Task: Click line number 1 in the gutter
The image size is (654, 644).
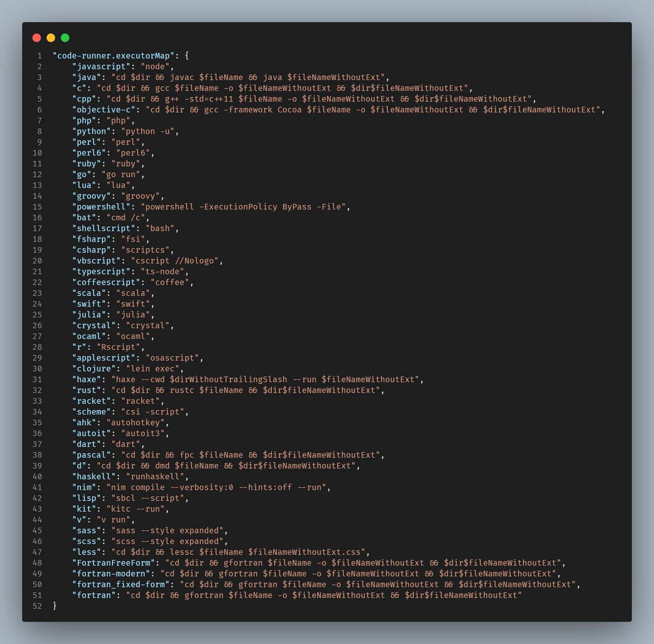Action: tap(39, 55)
